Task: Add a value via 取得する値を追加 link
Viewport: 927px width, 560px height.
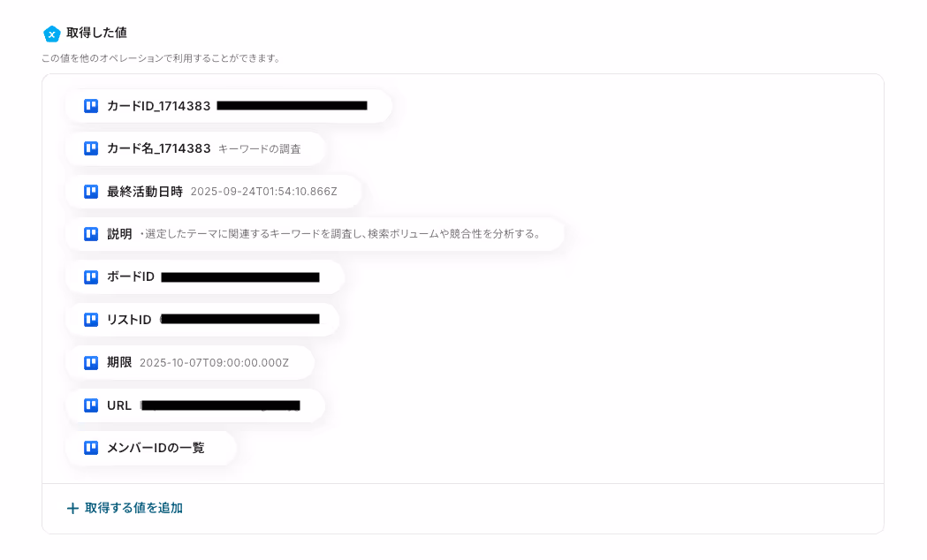Action: (x=125, y=508)
